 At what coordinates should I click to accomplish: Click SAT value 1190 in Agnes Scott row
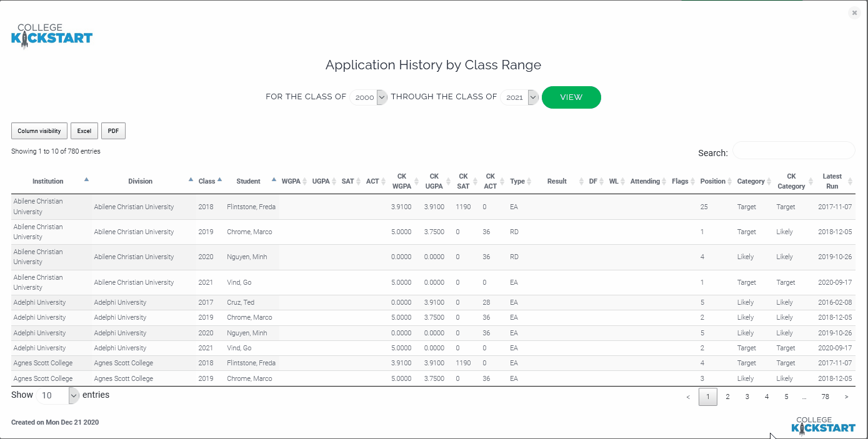(x=463, y=363)
